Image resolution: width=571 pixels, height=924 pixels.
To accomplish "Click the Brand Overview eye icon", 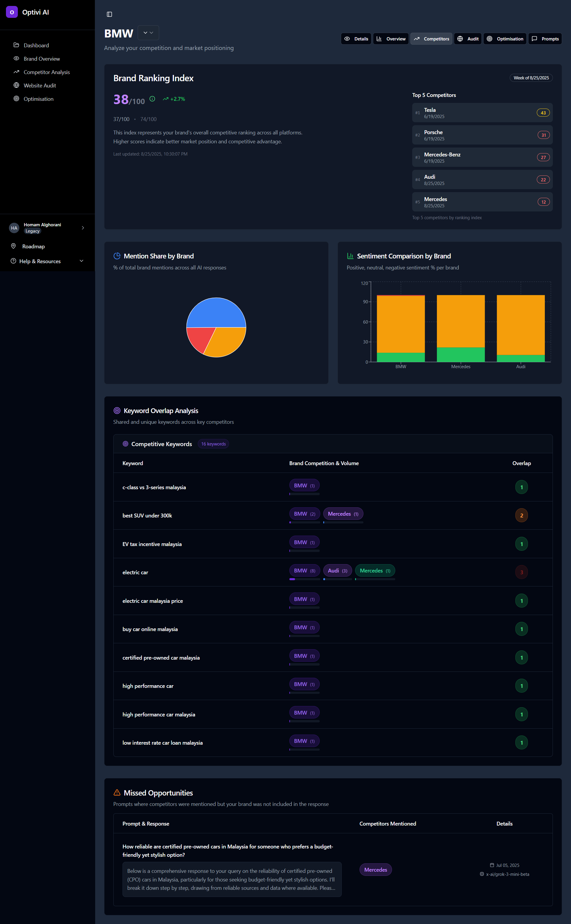I will [16, 59].
